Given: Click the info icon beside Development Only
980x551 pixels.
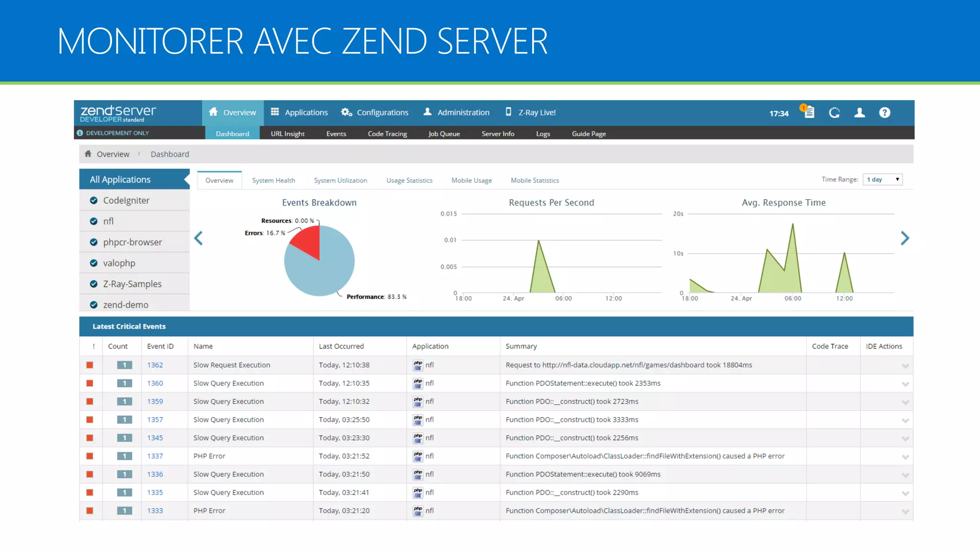Looking at the screenshot, I should (x=80, y=133).
